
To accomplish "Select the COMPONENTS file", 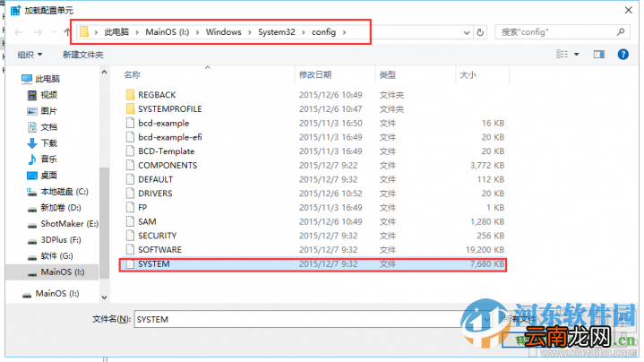I will coord(314,165).
